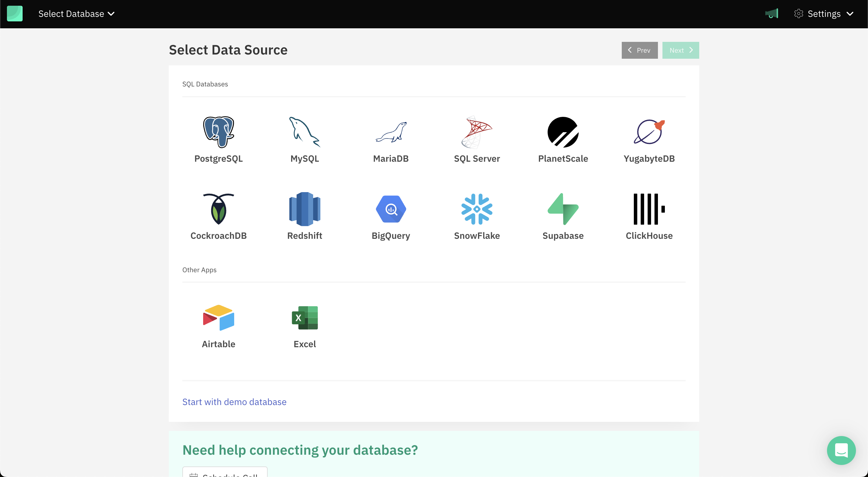The image size is (868, 477).
Task: Choose the PlanetScale logo icon
Action: (x=563, y=132)
